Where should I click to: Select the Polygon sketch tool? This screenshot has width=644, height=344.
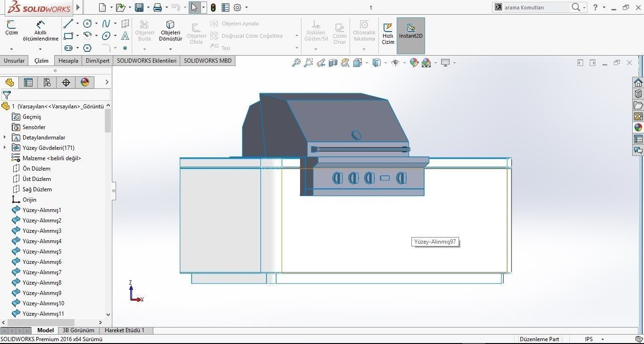[87, 48]
